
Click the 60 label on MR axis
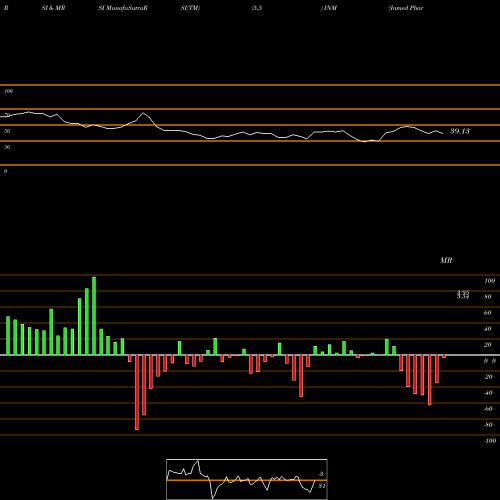[x=487, y=313]
